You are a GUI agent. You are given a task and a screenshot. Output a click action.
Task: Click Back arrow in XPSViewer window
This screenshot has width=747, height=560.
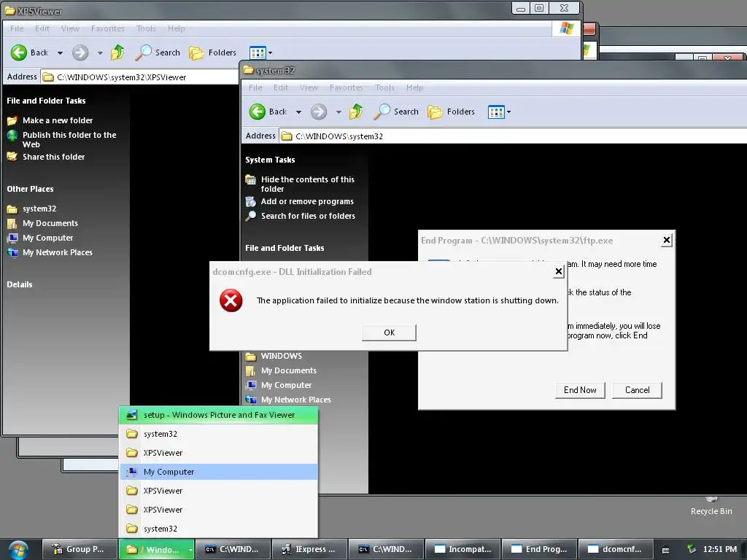tap(19, 52)
